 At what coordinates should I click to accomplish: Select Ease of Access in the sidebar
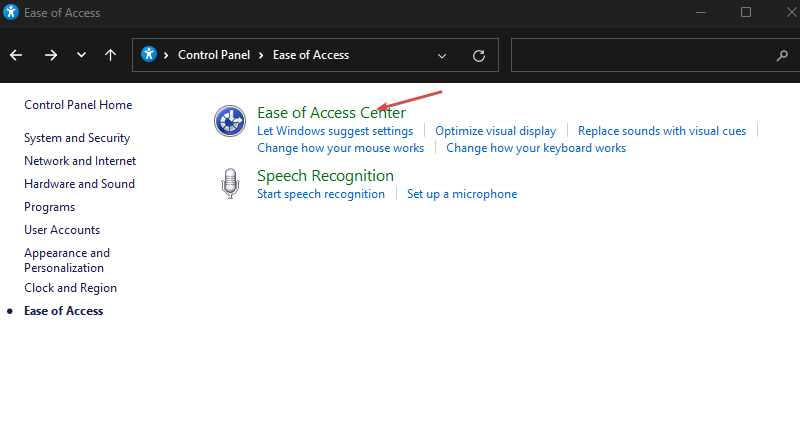click(64, 311)
